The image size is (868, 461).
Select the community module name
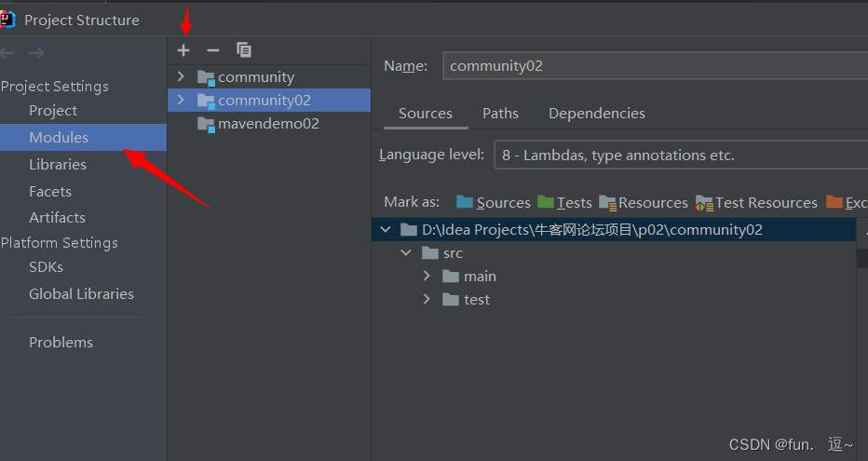(x=256, y=77)
